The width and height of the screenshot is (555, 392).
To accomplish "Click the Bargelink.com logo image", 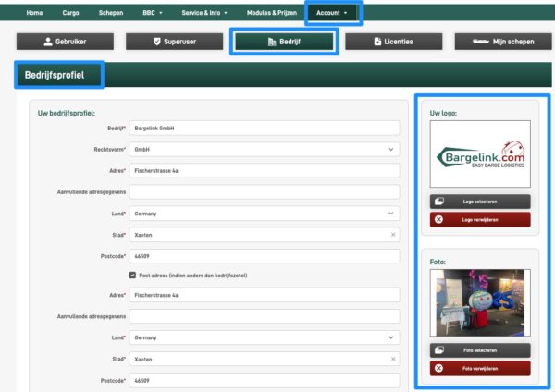I will coord(480,153).
